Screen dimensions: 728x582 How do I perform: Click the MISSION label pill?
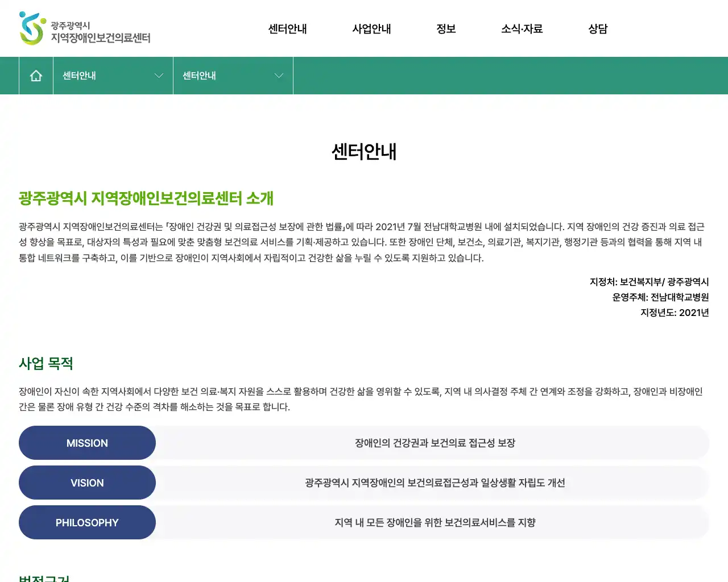[87, 443]
